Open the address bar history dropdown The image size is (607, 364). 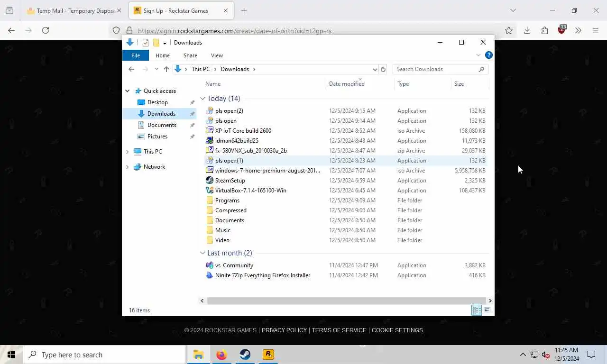(375, 69)
